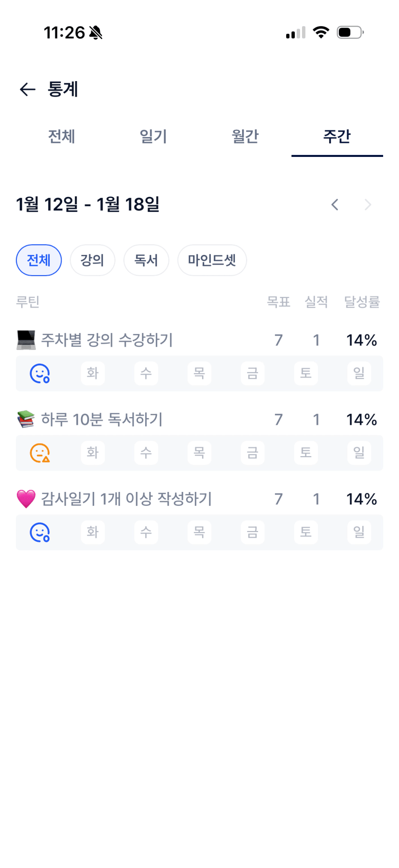Tap blue smiley for 주차별 강의 수강하기
The width and height of the screenshot is (399, 868).
[40, 373]
